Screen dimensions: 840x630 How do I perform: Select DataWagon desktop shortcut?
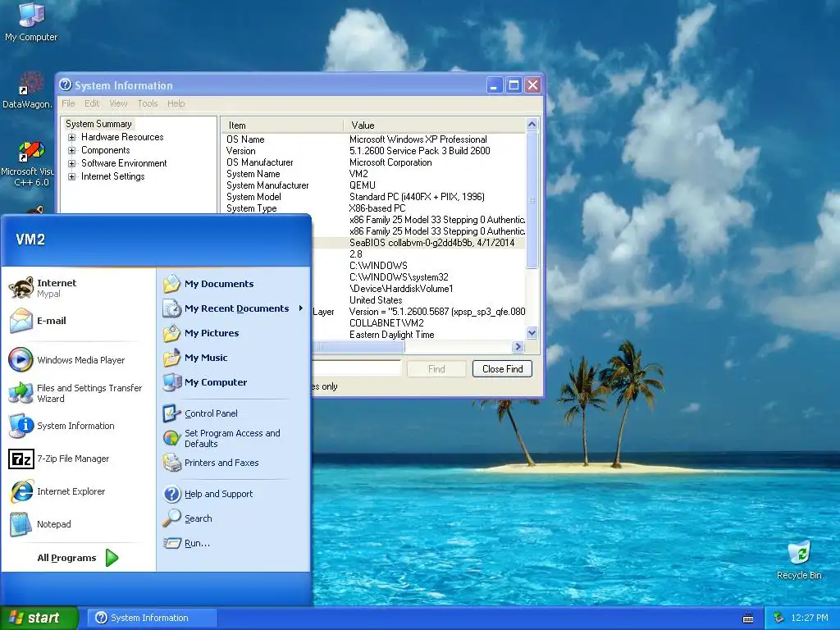click(28, 90)
